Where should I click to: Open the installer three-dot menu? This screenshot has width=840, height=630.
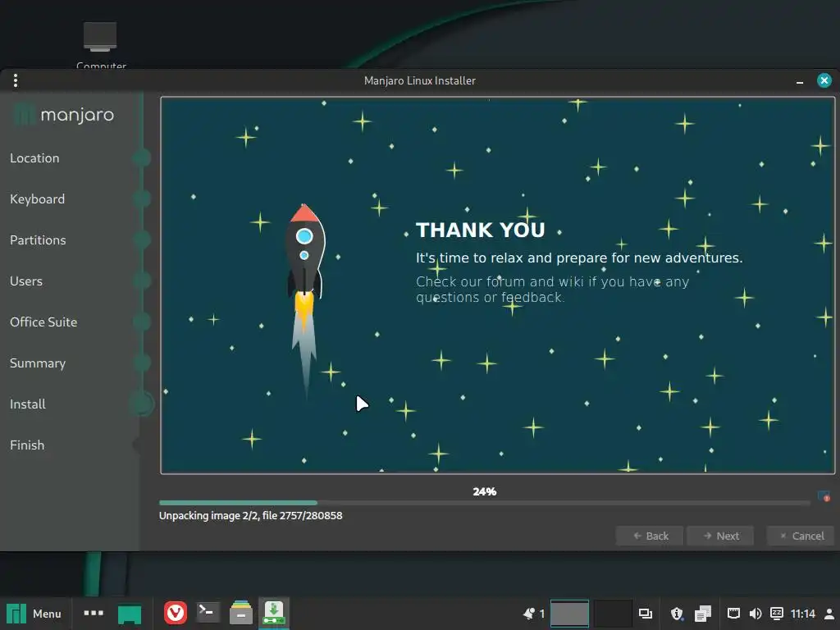[16, 80]
